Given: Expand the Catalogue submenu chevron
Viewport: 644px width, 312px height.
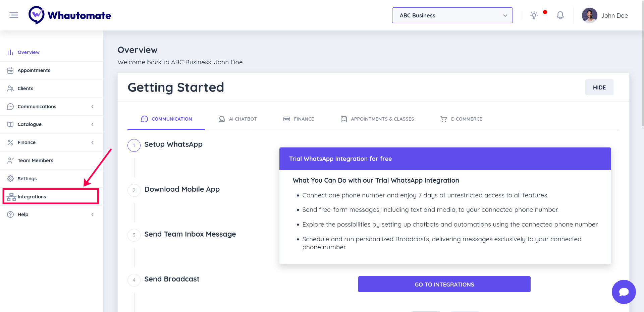Looking at the screenshot, I should tap(93, 124).
